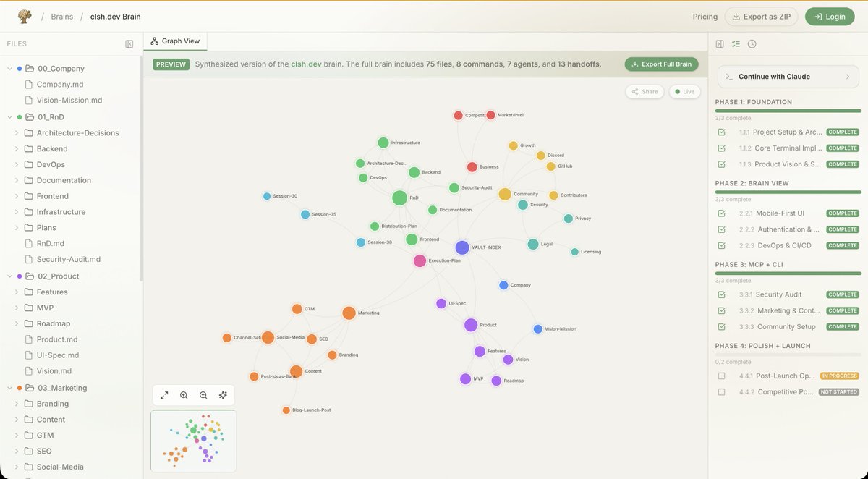868x479 pixels.
Task: Zoom in on the graph
Action: [184, 395]
